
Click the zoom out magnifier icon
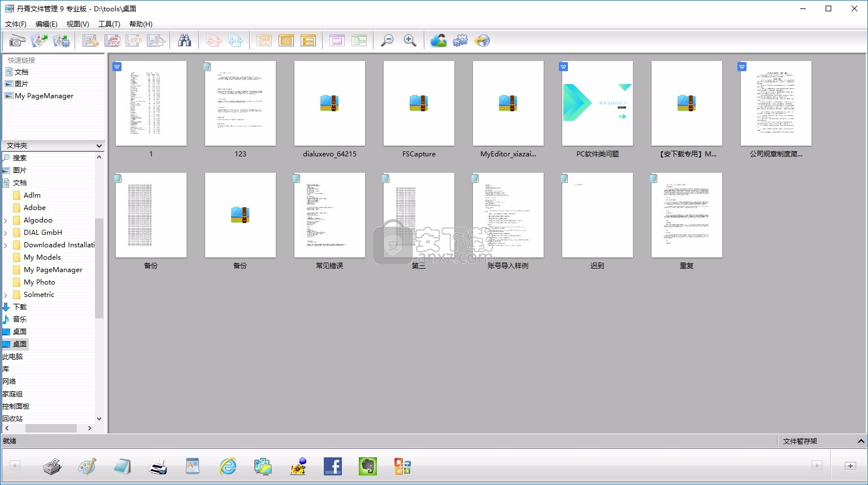(x=388, y=41)
